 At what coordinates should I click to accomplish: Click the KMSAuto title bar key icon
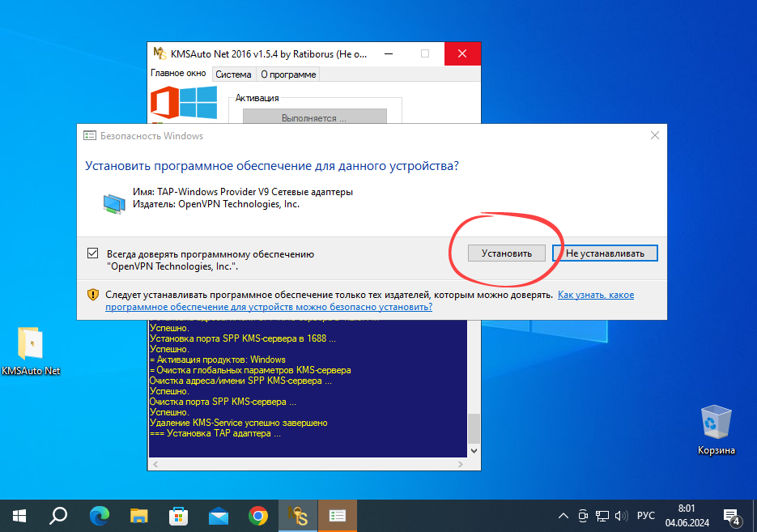click(159, 53)
